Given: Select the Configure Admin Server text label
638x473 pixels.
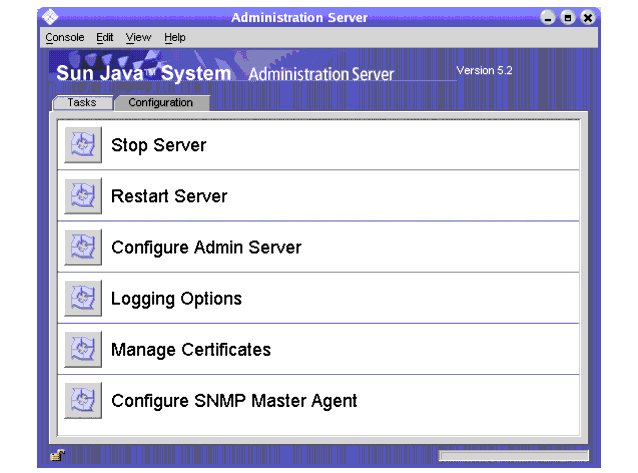Looking at the screenshot, I should point(206,247).
